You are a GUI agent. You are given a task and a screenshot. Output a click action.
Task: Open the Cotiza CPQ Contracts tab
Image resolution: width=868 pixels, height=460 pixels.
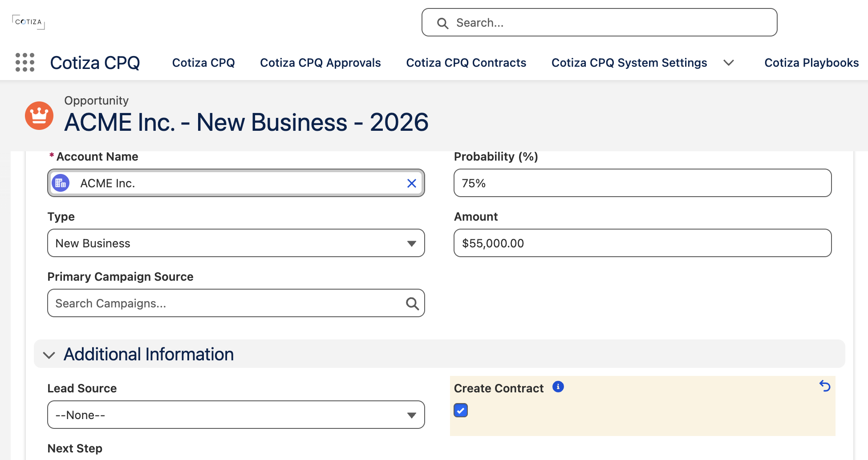click(x=466, y=63)
